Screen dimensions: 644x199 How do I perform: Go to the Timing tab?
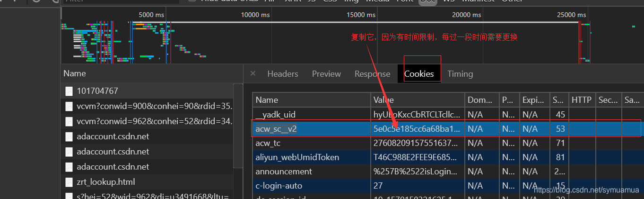[460, 74]
